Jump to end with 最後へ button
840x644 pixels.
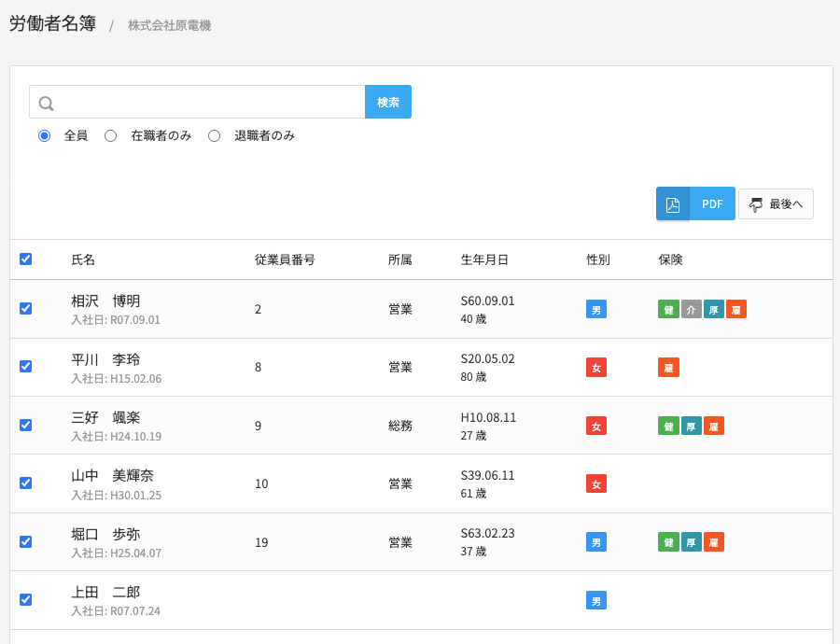pos(776,204)
